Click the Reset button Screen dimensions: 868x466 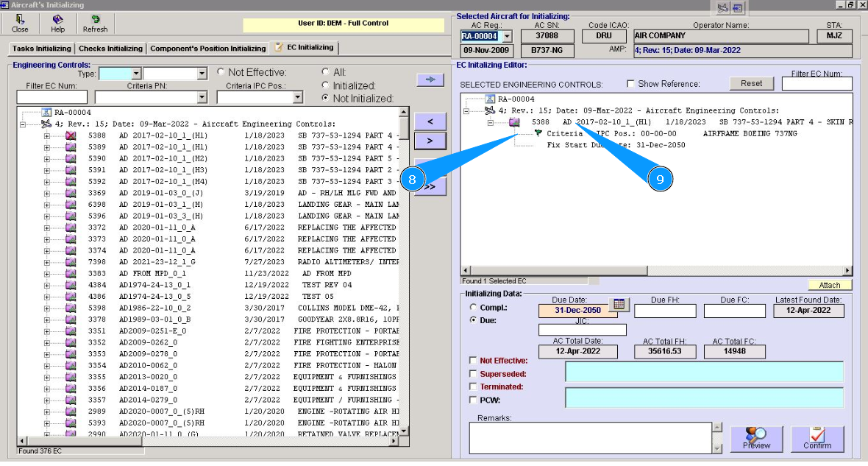pos(751,83)
